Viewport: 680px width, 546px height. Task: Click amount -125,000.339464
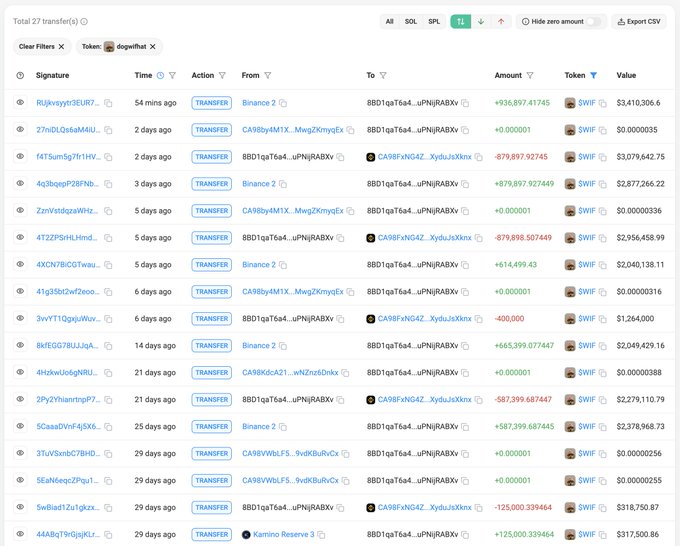523,507
